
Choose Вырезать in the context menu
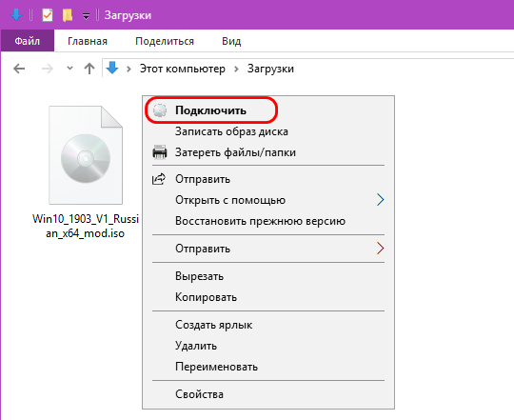pos(268,276)
